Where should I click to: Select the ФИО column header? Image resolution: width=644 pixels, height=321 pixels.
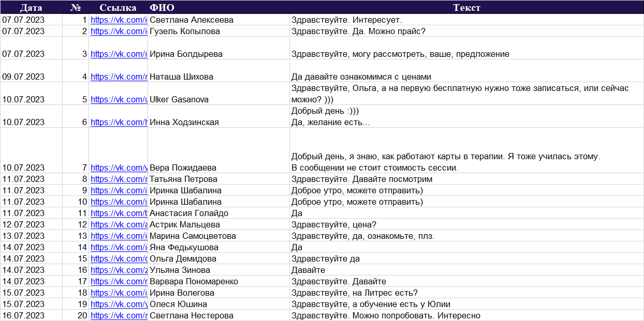[218, 8]
